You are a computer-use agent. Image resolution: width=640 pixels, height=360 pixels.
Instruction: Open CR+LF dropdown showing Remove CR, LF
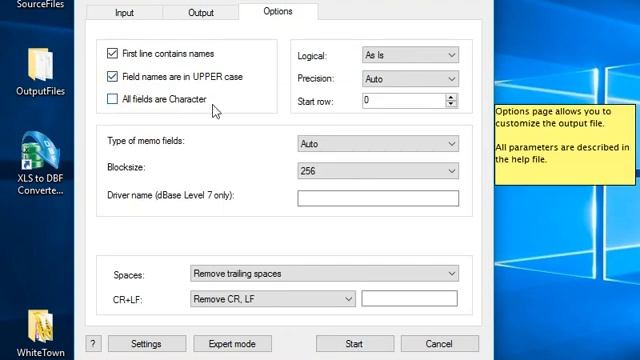273,299
